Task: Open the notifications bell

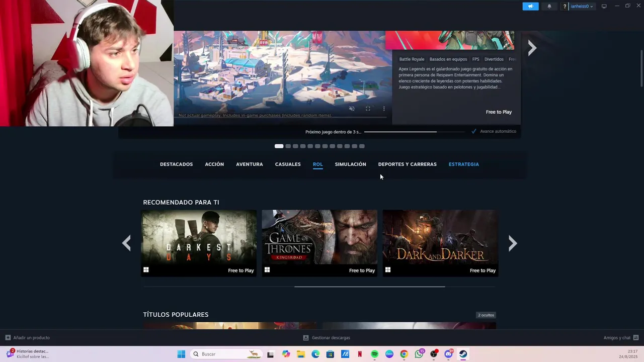Action: (549, 7)
